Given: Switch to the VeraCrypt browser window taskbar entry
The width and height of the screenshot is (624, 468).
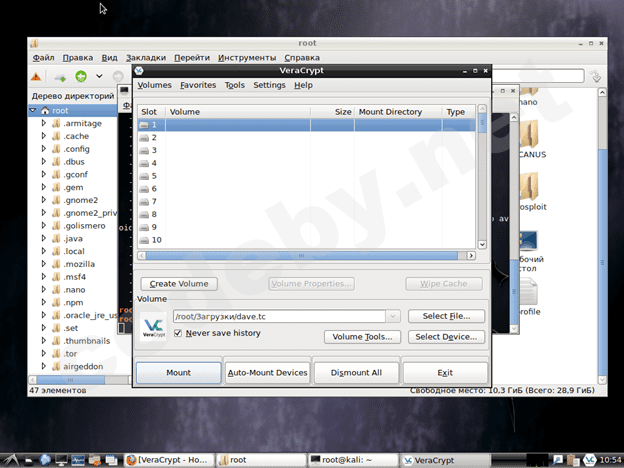Looking at the screenshot, I should tap(169, 460).
